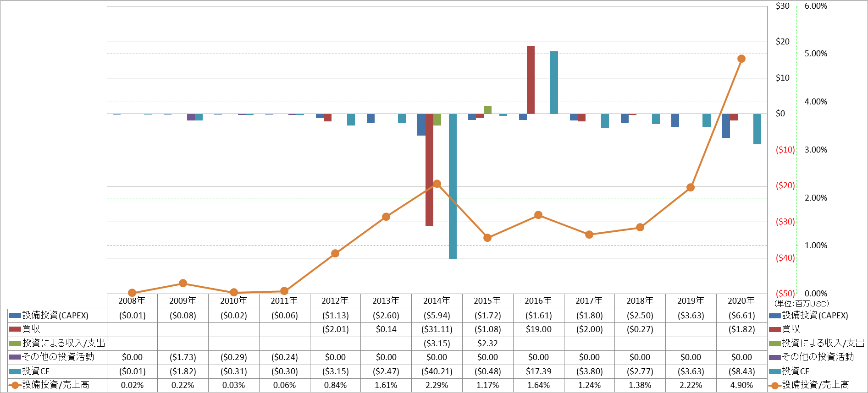Select the ($2.60) CAPEX cell
The image size is (868, 393).
[x=386, y=316]
